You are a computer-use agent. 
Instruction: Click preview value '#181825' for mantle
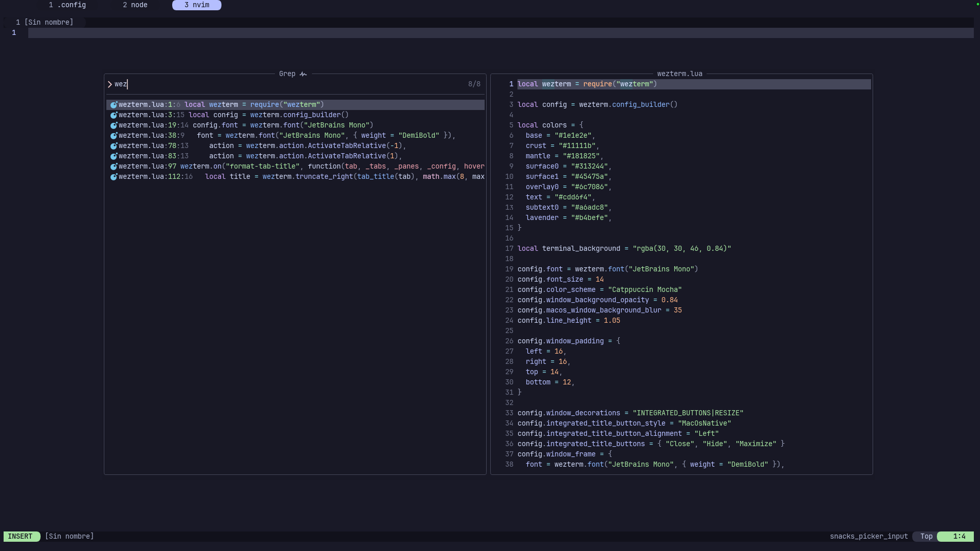click(x=581, y=156)
